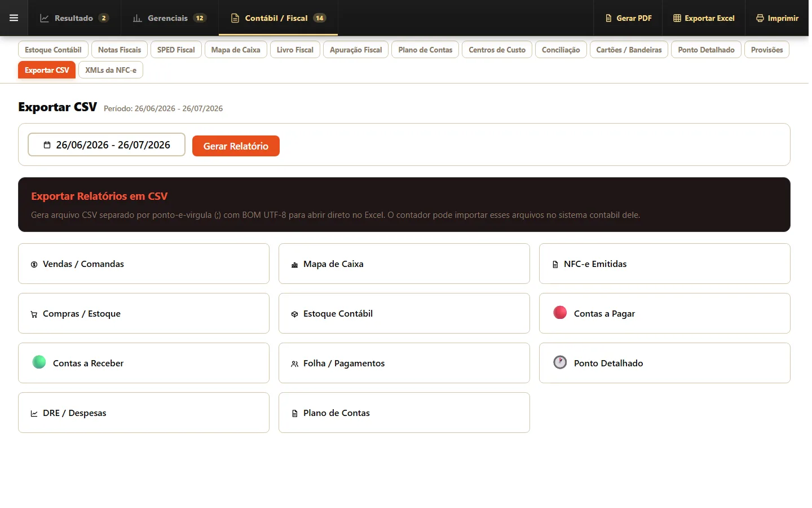Open the Cartões / Bandeiras sub-tab
Image resolution: width=812 pixels, height=508 pixels.
(629, 50)
